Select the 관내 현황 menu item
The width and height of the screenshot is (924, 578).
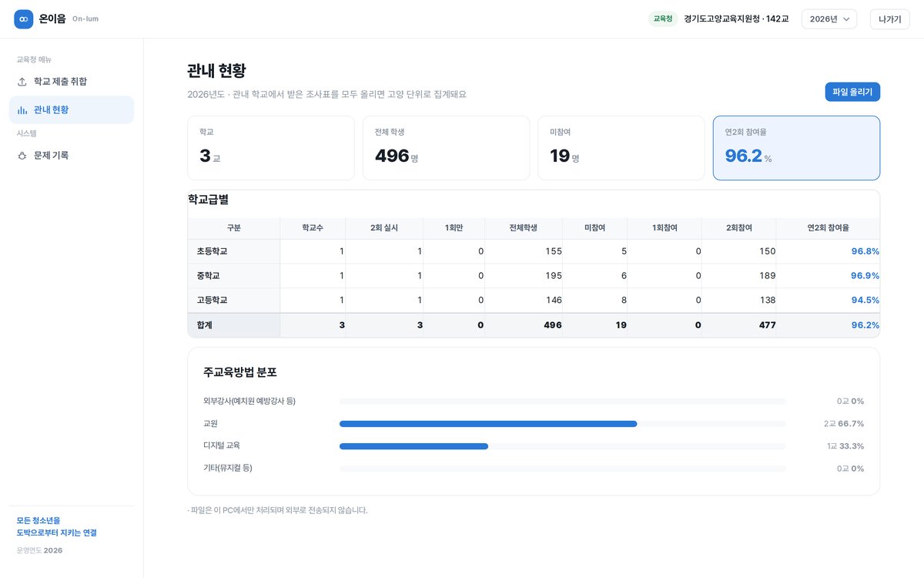coord(72,110)
